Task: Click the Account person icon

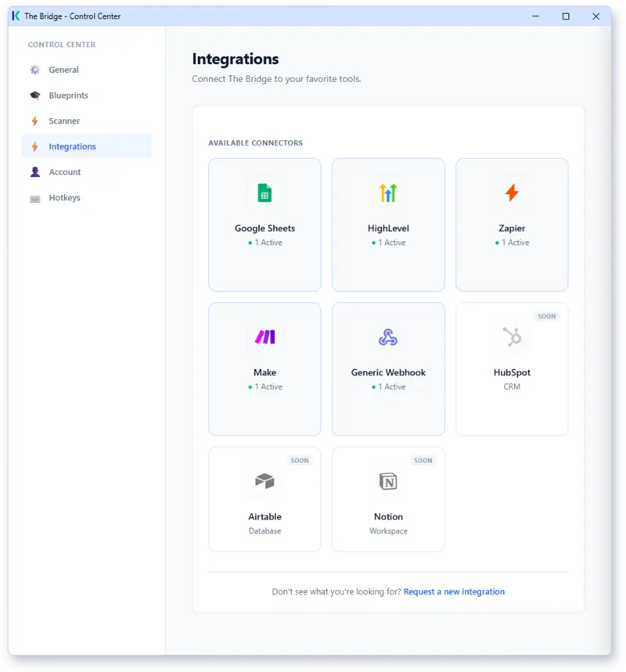Action: [x=35, y=172]
